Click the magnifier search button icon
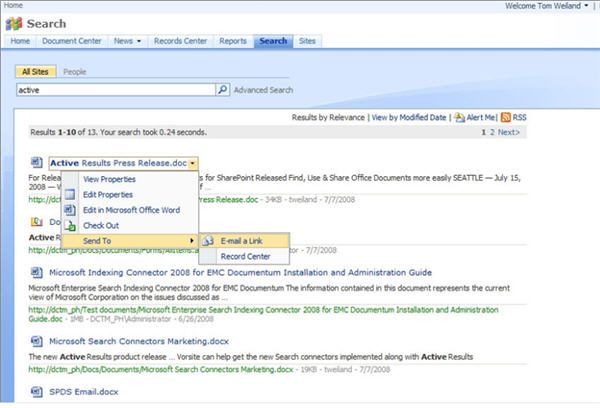600x408 pixels. click(x=222, y=90)
